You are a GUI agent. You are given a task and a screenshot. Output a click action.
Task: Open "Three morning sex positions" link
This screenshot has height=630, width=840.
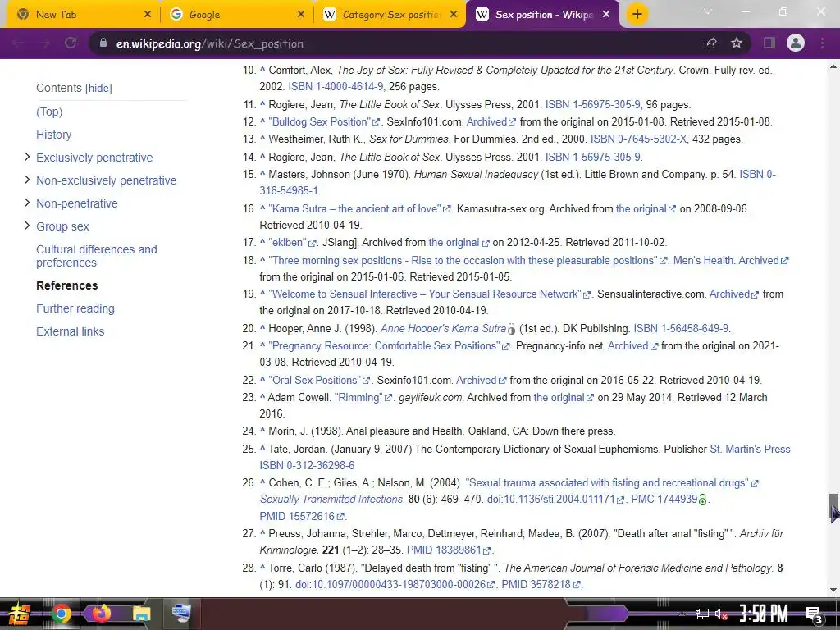point(468,260)
